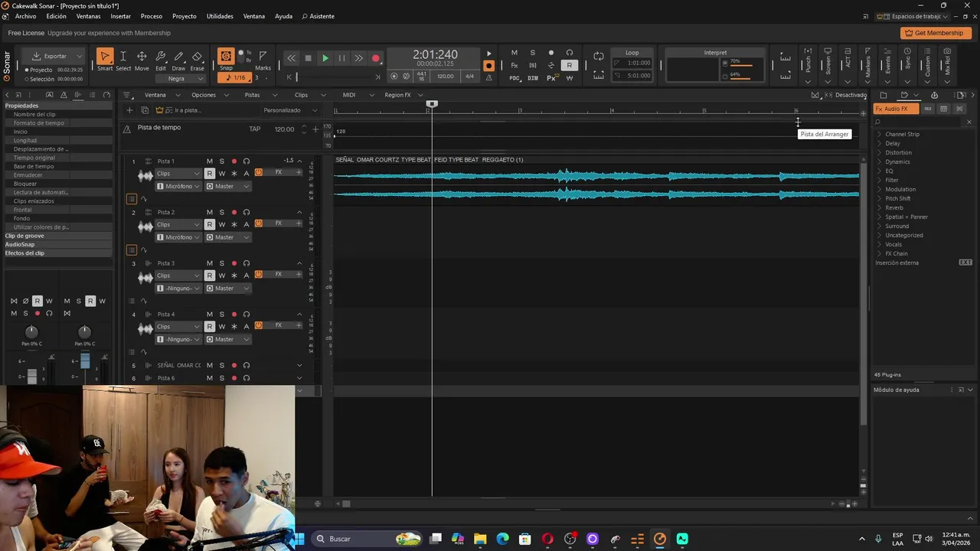This screenshot has height=551, width=980.
Task: Change the 1/16 snap resolution
Action: coord(236,78)
